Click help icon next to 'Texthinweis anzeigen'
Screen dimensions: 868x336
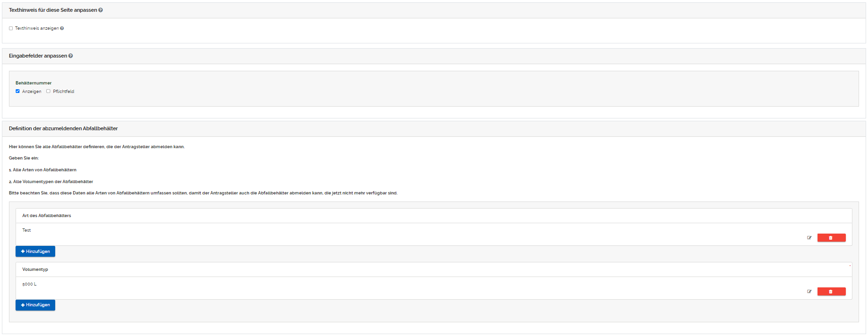62,28
